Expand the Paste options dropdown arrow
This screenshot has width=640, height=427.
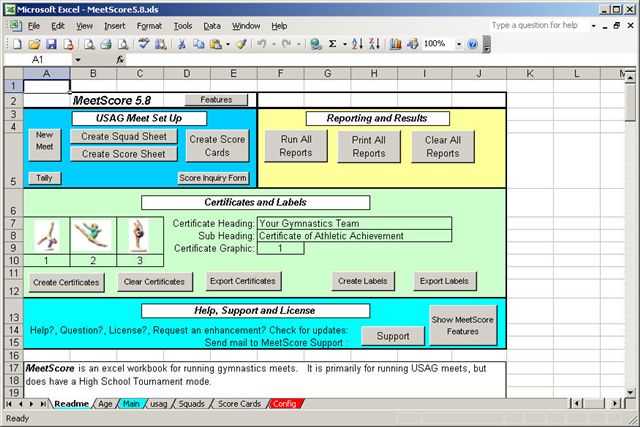tap(228, 44)
